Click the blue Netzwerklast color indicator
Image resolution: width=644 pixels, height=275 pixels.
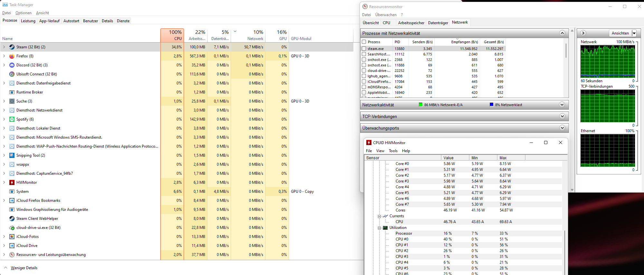pos(491,105)
